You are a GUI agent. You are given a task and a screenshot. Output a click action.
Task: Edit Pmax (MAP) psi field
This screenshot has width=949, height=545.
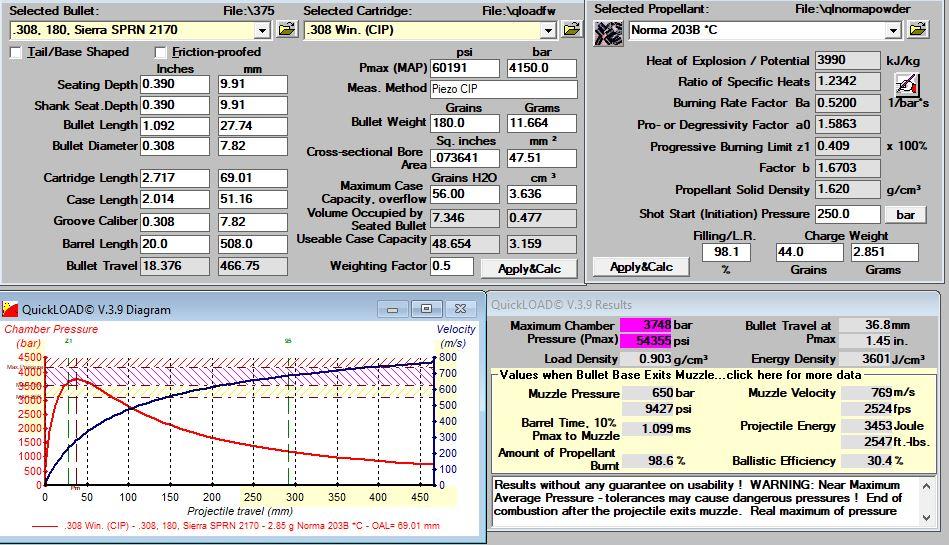pyautogui.click(x=465, y=68)
